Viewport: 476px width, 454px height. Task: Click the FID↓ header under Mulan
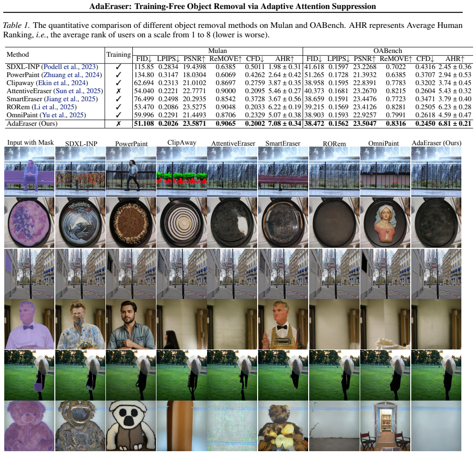pos(144,59)
